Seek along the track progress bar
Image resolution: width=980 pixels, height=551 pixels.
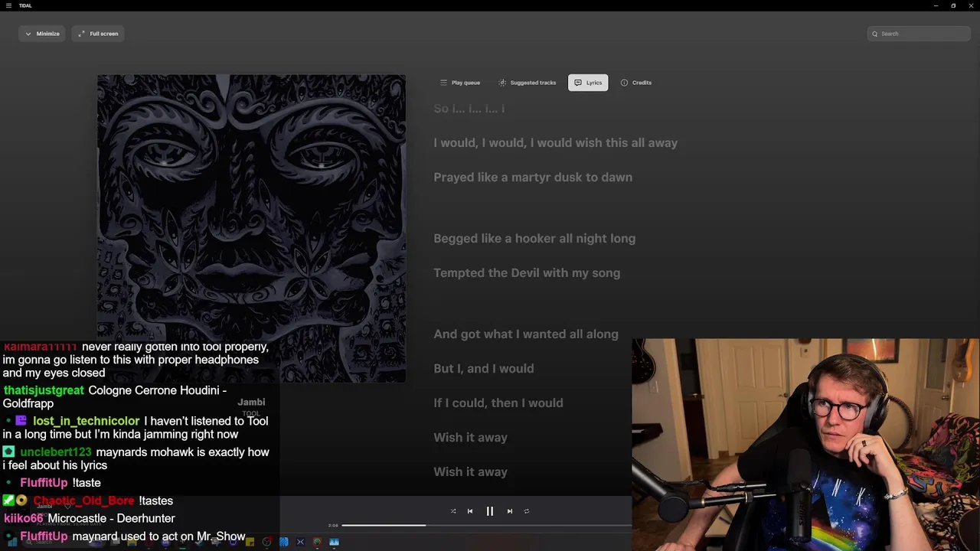(x=487, y=525)
